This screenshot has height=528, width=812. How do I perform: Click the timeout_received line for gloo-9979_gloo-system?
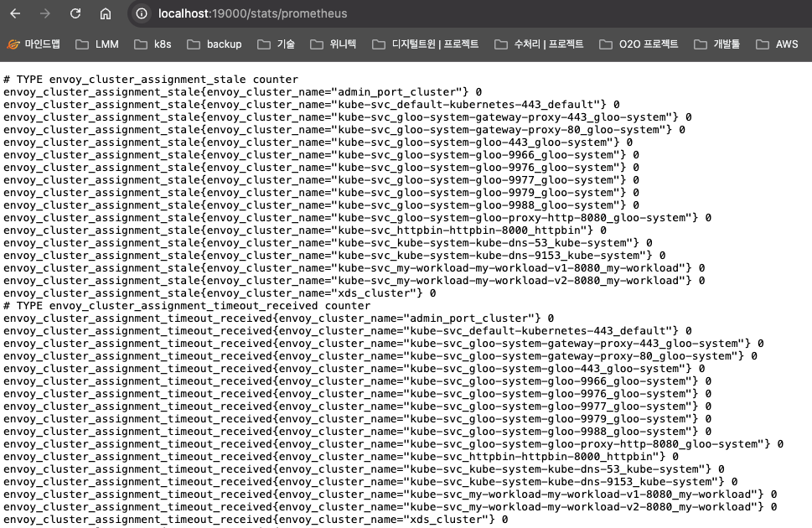357,419
